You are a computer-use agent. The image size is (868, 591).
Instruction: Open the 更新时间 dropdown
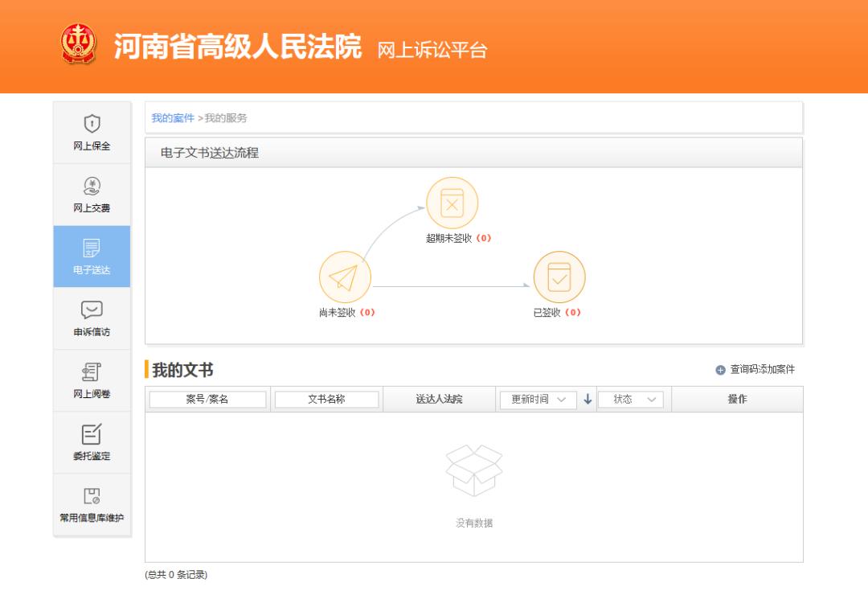coord(538,399)
